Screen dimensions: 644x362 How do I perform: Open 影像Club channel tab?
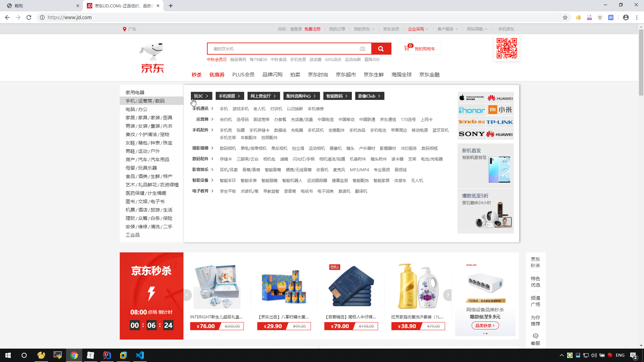coord(370,96)
